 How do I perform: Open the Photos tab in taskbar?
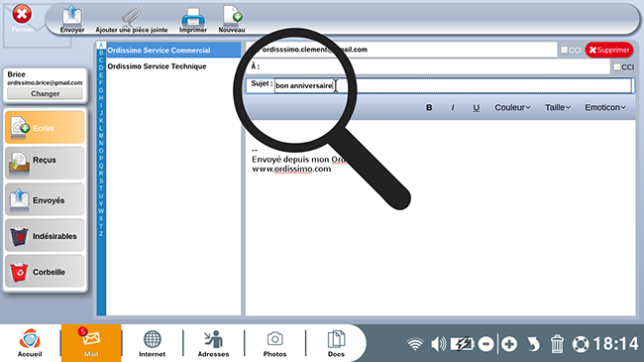(274, 343)
